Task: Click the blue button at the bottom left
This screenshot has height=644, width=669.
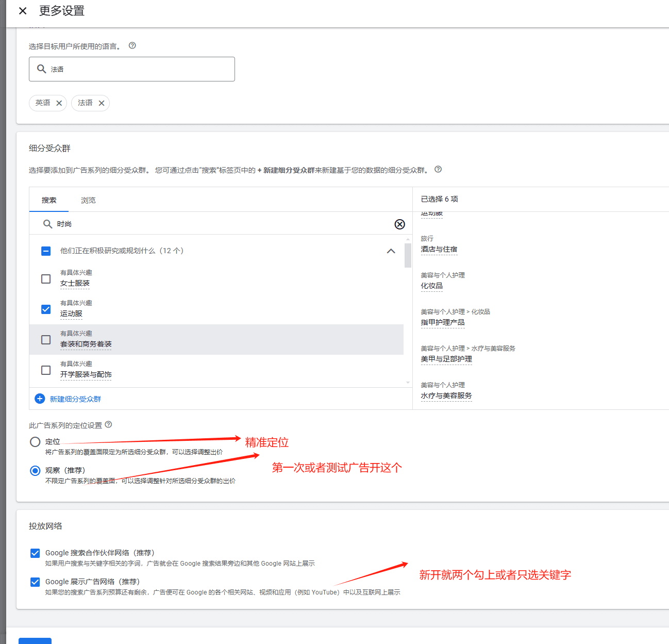Action: [35, 641]
